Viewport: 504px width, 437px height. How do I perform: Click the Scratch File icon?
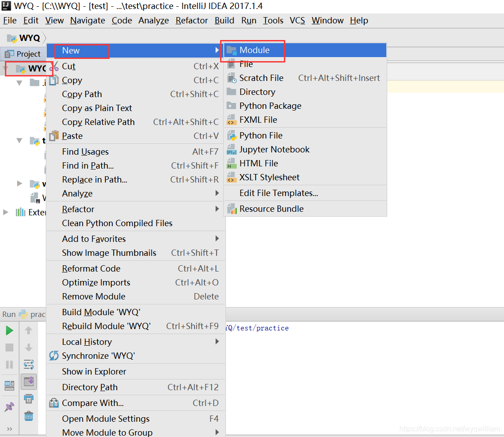(x=231, y=78)
